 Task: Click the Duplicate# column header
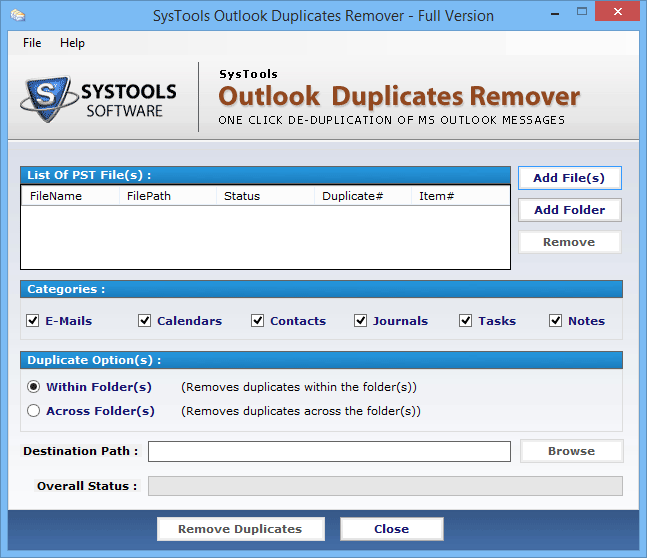click(363, 196)
